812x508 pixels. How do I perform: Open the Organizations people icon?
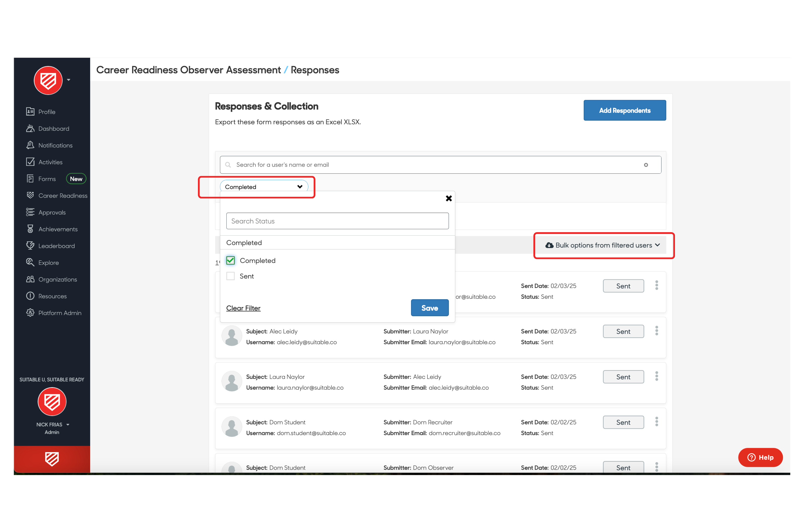pyautogui.click(x=30, y=279)
